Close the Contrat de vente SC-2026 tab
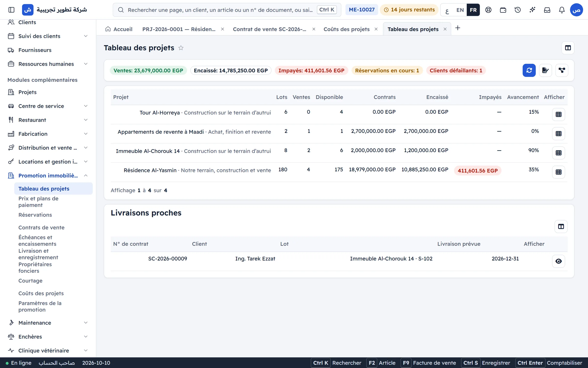588x368 pixels. [314, 29]
